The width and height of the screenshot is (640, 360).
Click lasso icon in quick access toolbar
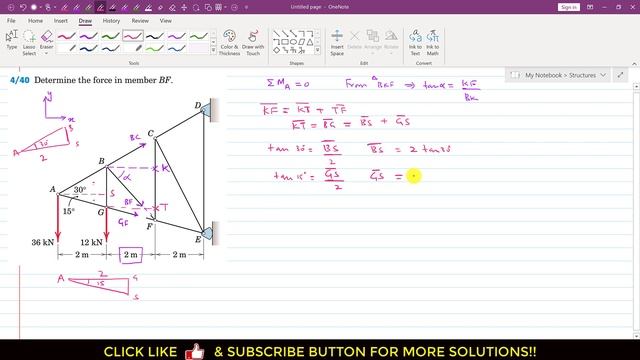point(196,7)
